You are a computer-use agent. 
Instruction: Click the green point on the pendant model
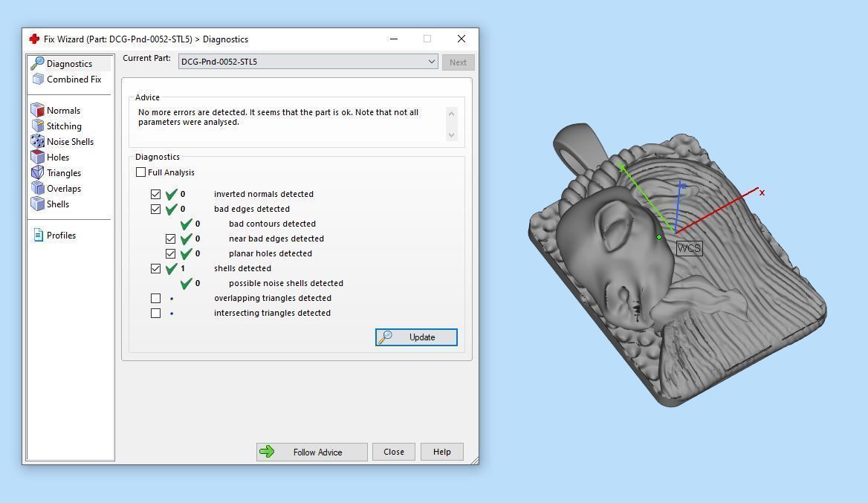point(658,237)
